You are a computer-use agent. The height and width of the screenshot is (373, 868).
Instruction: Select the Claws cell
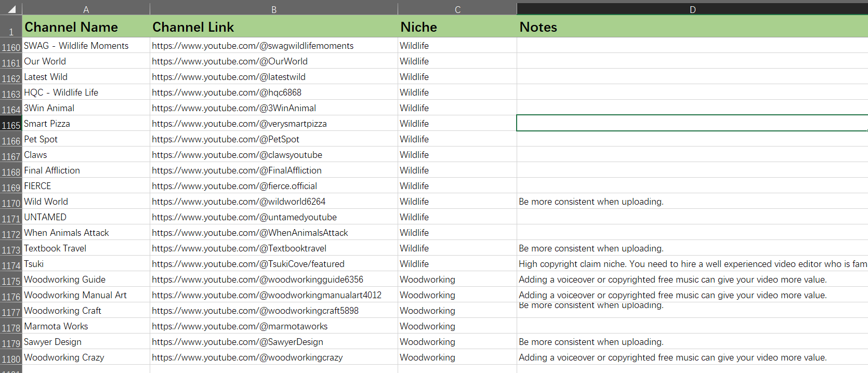tap(86, 154)
